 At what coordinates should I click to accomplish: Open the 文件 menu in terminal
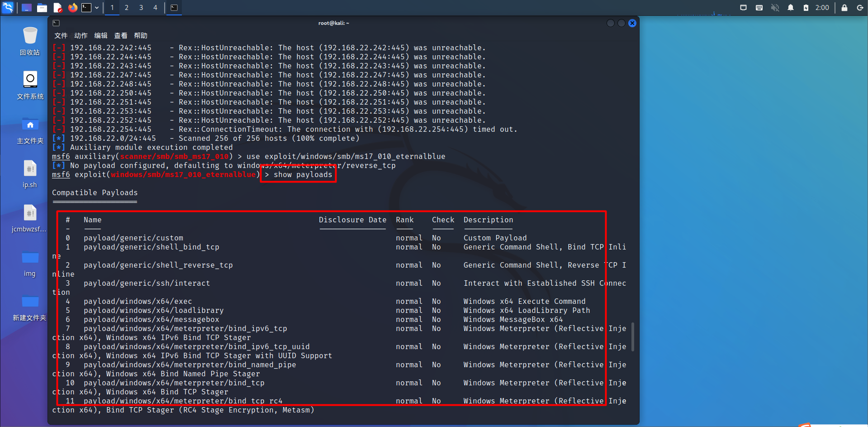[61, 36]
